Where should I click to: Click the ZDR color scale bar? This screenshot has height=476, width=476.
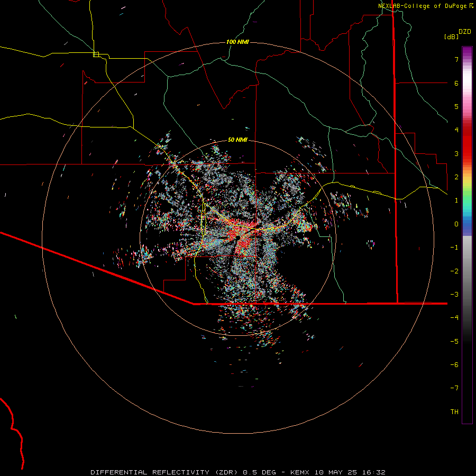pos(467,235)
